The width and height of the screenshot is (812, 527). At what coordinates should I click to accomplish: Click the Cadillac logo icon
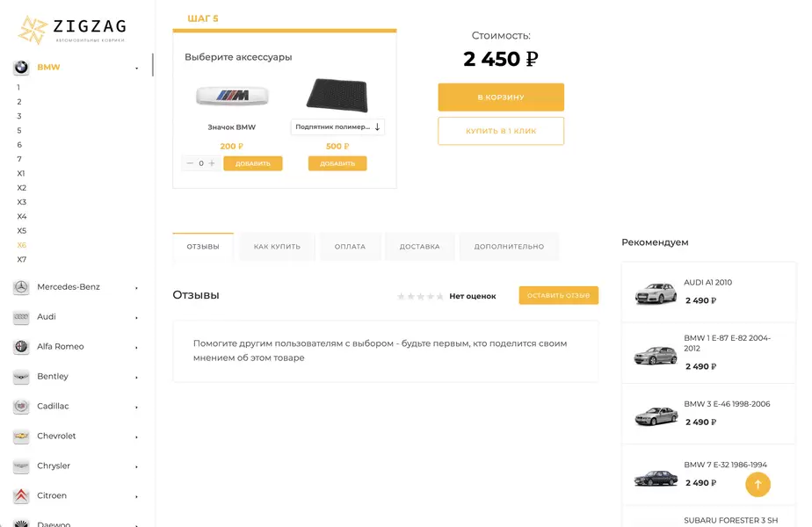[21, 407]
